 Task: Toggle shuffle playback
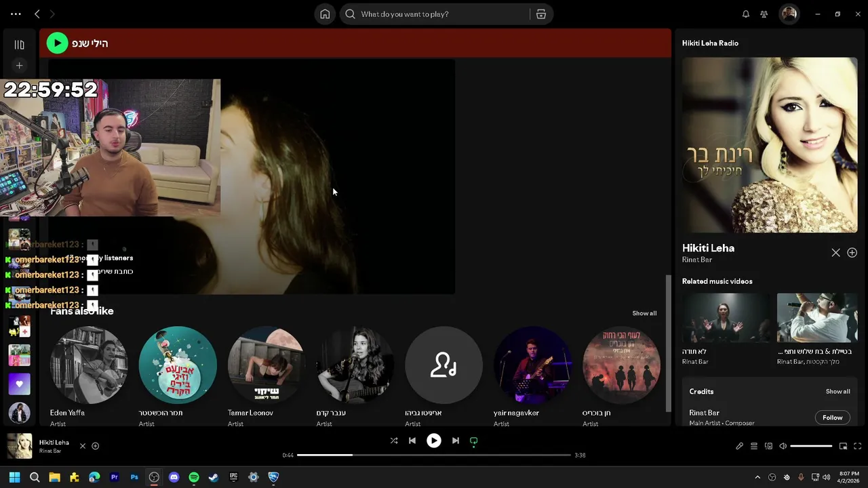coord(394,441)
